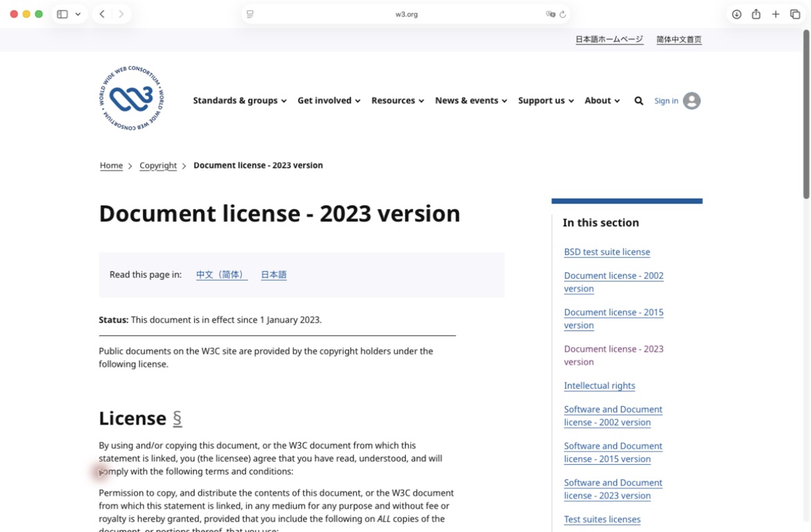Reload the page with refresh icon
Image resolution: width=811 pixels, height=532 pixels.
coord(563,15)
